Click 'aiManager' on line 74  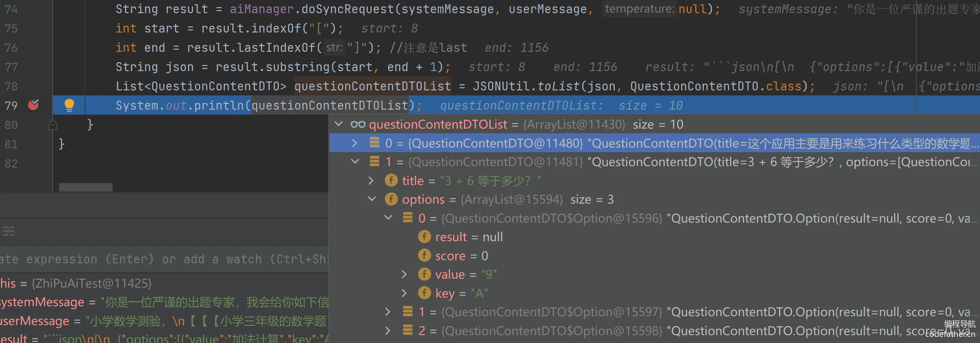262,9
